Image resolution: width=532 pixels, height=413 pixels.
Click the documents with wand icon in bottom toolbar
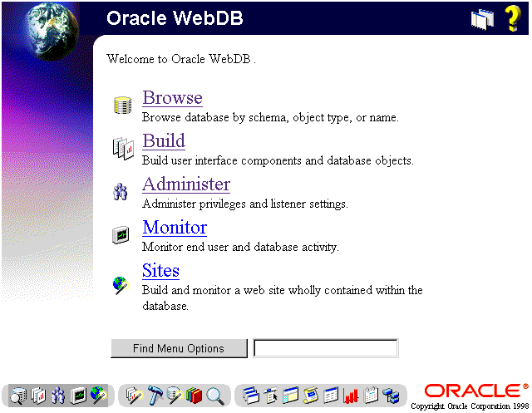point(135,396)
